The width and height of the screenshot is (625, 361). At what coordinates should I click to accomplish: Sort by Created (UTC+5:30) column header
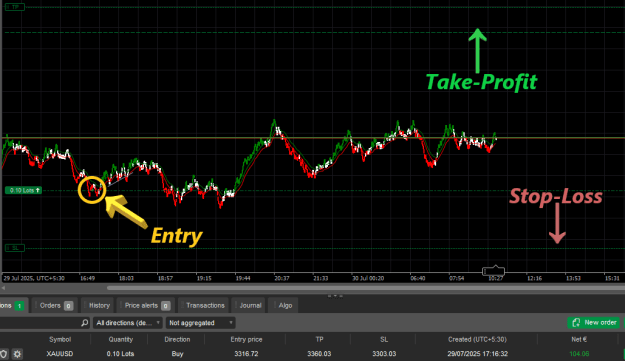tap(477, 339)
